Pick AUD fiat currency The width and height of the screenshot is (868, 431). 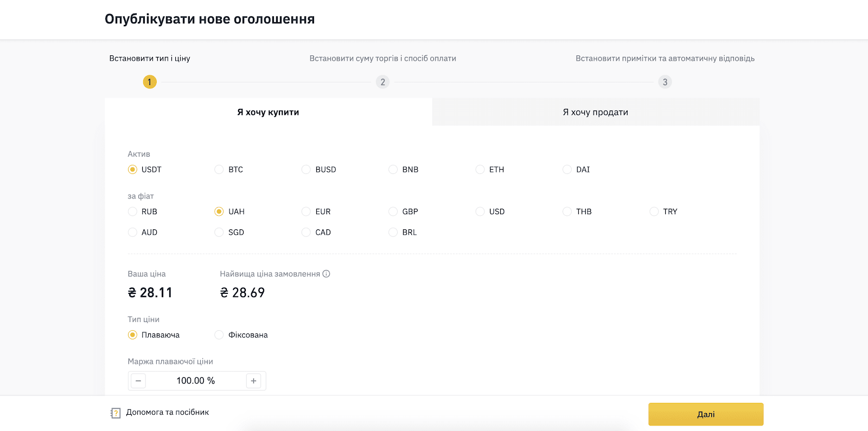pyautogui.click(x=132, y=232)
